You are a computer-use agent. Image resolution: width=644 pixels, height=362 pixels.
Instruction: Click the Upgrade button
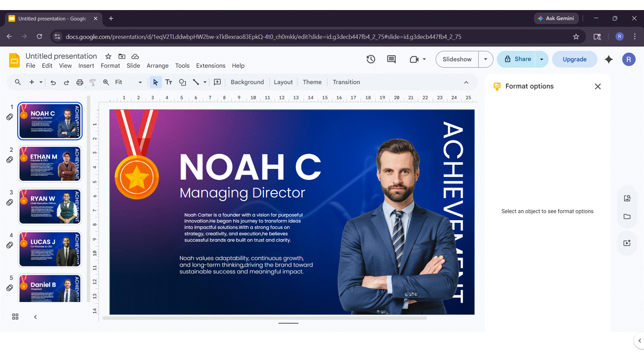coord(574,59)
